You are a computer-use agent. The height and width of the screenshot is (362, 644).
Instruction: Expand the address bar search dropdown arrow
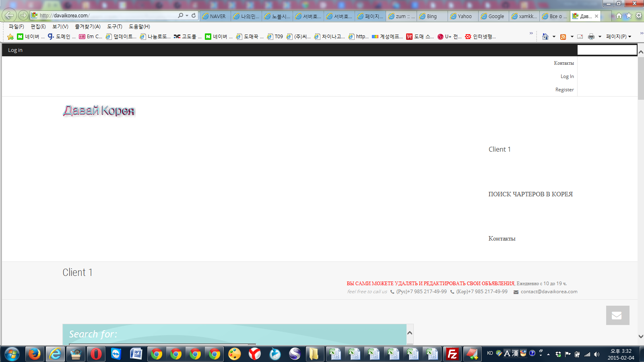(187, 16)
